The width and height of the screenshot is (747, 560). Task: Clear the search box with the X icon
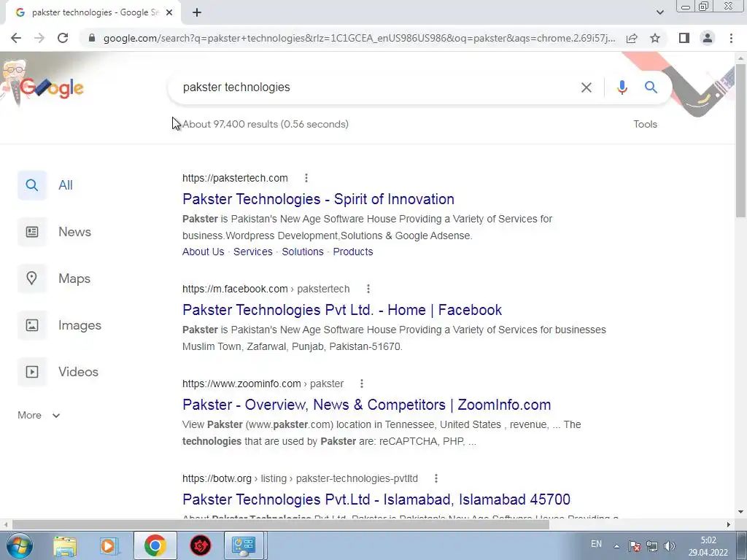coord(586,87)
